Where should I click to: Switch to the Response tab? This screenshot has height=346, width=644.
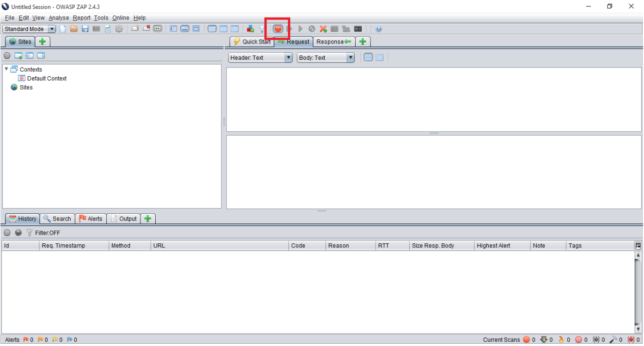(x=334, y=42)
